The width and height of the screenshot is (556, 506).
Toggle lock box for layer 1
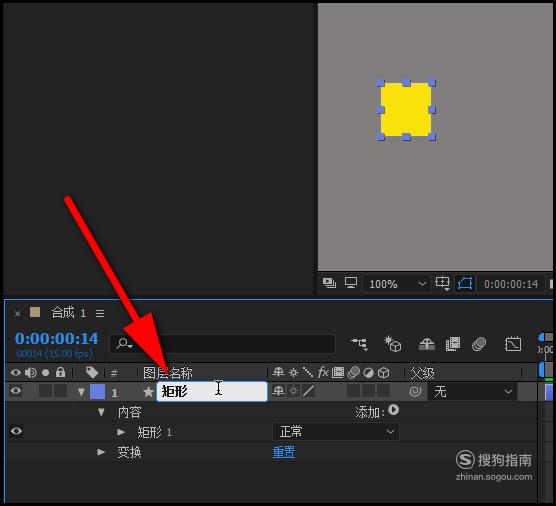(x=60, y=391)
